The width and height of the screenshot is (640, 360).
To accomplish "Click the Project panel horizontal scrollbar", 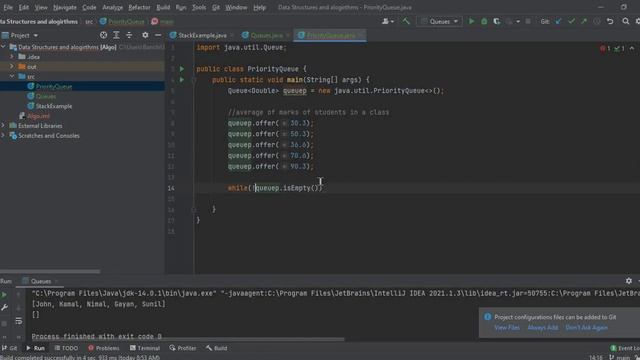I will tap(50, 271).
